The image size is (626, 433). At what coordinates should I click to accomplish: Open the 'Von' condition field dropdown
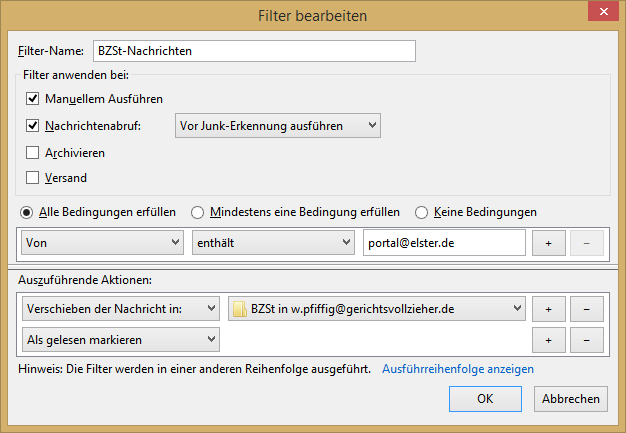[101, 243]
